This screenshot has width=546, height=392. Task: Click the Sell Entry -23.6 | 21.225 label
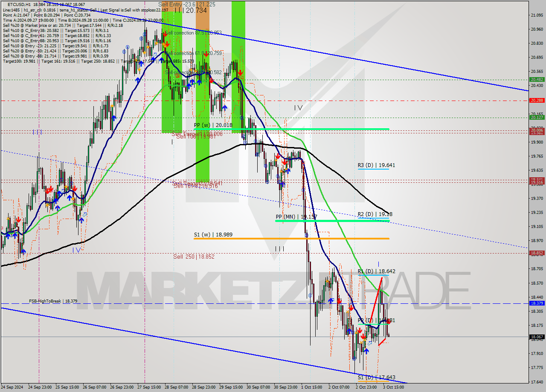187,4
